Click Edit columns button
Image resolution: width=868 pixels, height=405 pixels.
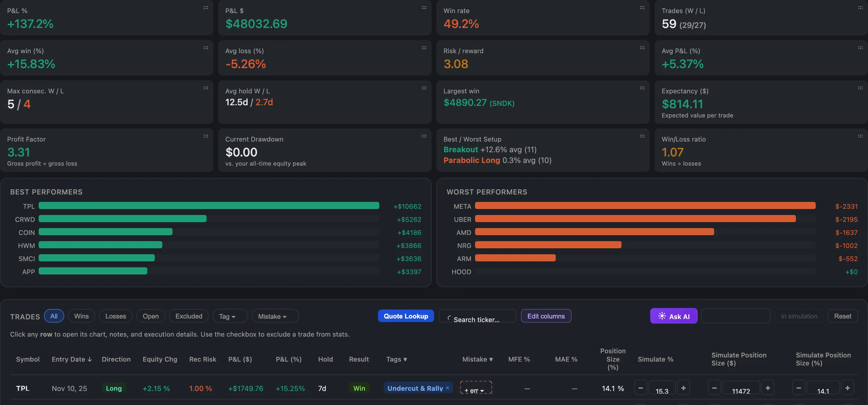tap(546, 316)
